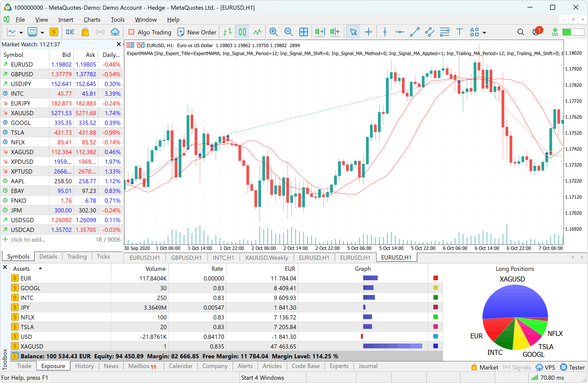
Task: Open the Search magnifier in toolbar
Action: click(520, 32)
